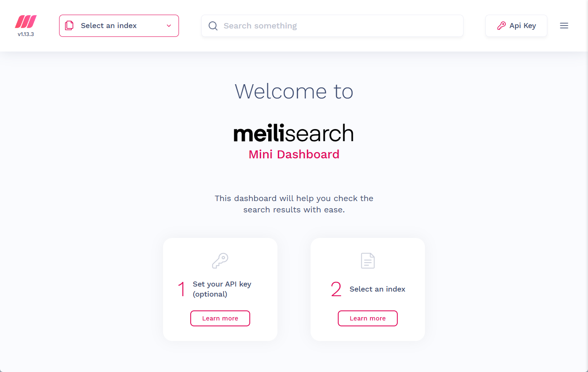The height and width of the screenshot is (372, 588).
Task: Click the key icon on step 1 card
Action: (x=220, y=260)
